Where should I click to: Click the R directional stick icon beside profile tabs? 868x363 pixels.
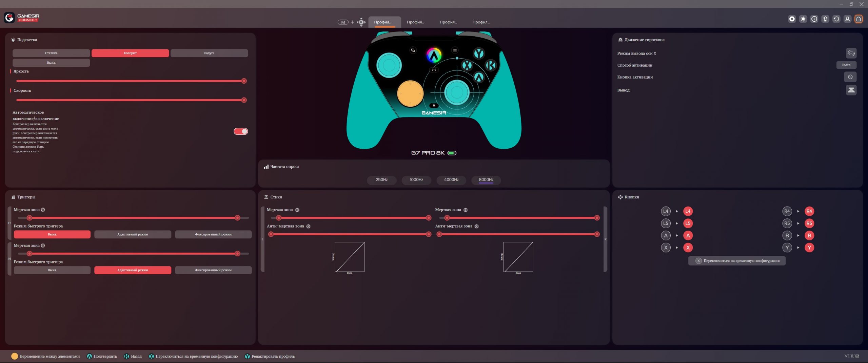click(361, 22)
